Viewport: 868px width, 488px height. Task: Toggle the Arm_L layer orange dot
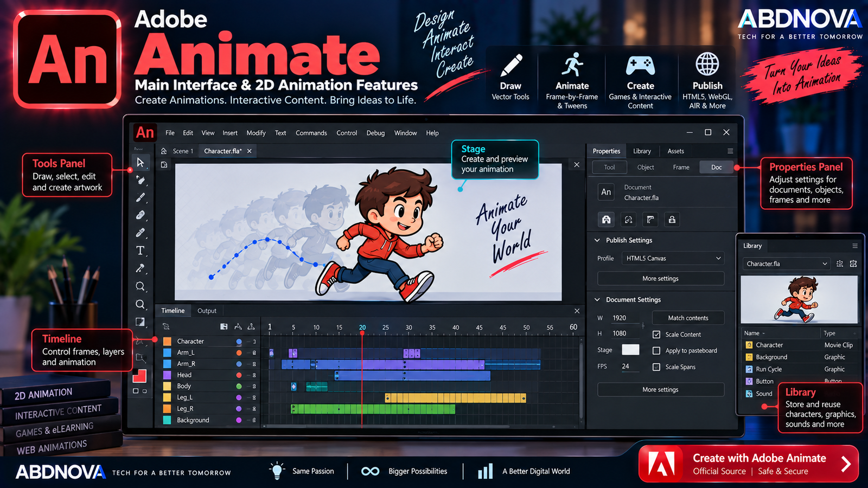click(239, 352)
